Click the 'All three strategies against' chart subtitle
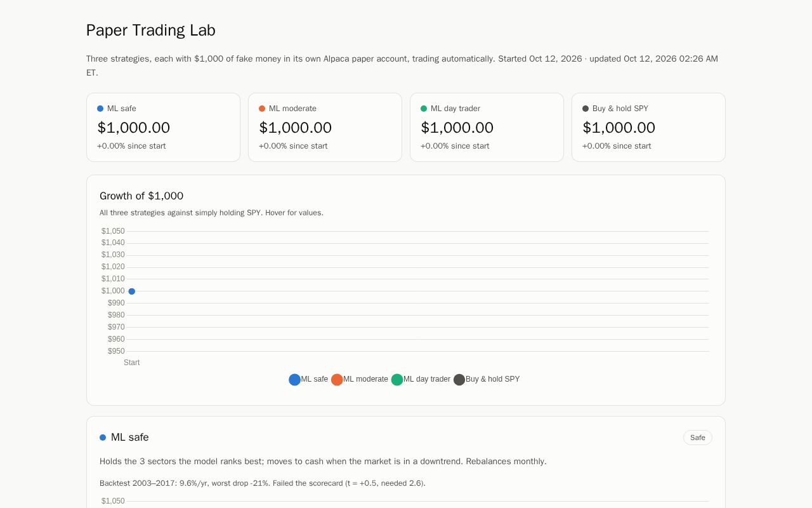This screenshot has height=508, width=812. point(211,213)
